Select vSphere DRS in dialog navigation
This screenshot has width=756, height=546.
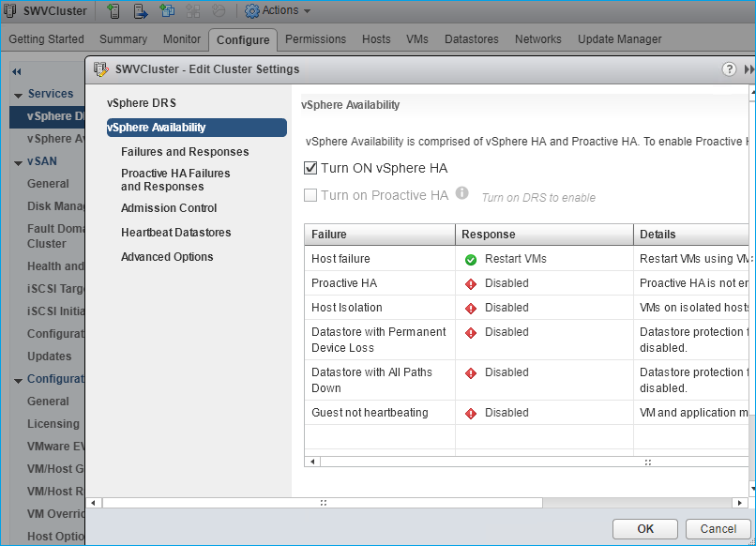142,103
